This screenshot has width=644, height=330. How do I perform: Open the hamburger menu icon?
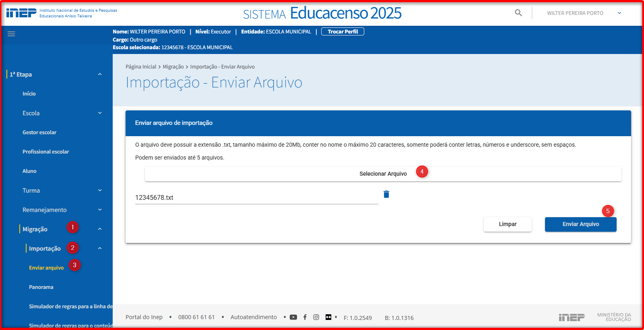[11, 34]
